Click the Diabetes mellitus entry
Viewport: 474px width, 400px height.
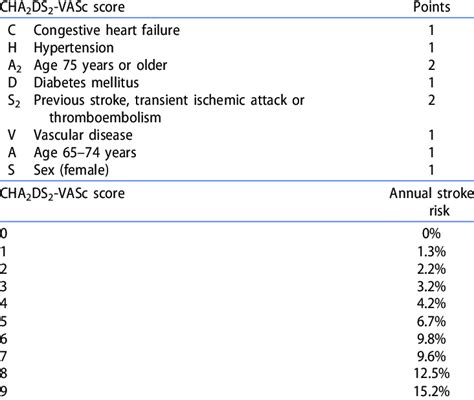click(86, 83)
